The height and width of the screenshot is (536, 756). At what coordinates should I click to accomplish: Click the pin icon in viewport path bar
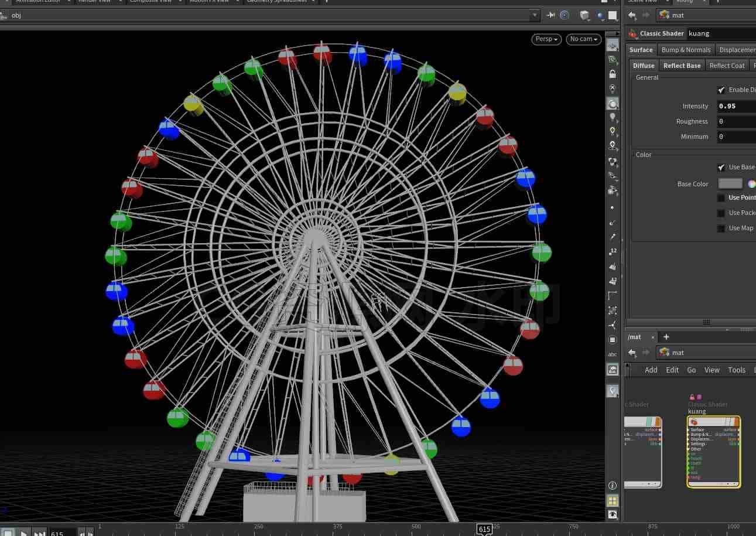coord(550,15)
